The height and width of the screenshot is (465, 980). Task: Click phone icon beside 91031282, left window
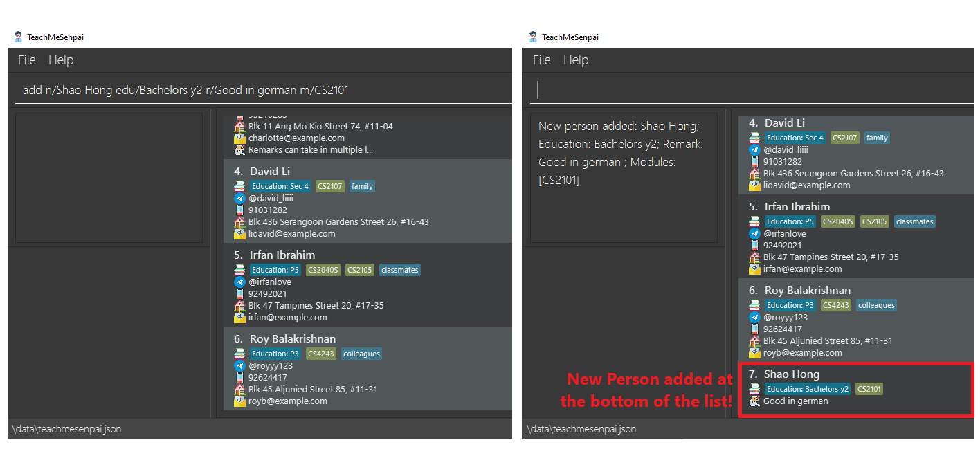tap(239, 210)
